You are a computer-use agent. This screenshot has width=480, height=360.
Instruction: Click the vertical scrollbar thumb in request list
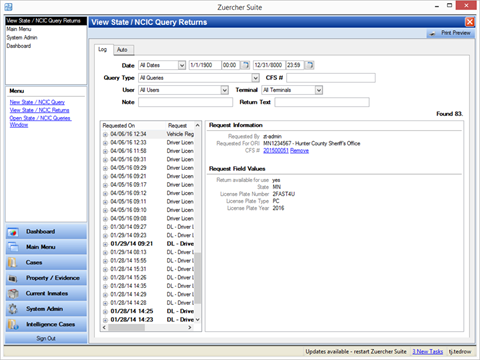pyautogui.click(x=198, y=278)
